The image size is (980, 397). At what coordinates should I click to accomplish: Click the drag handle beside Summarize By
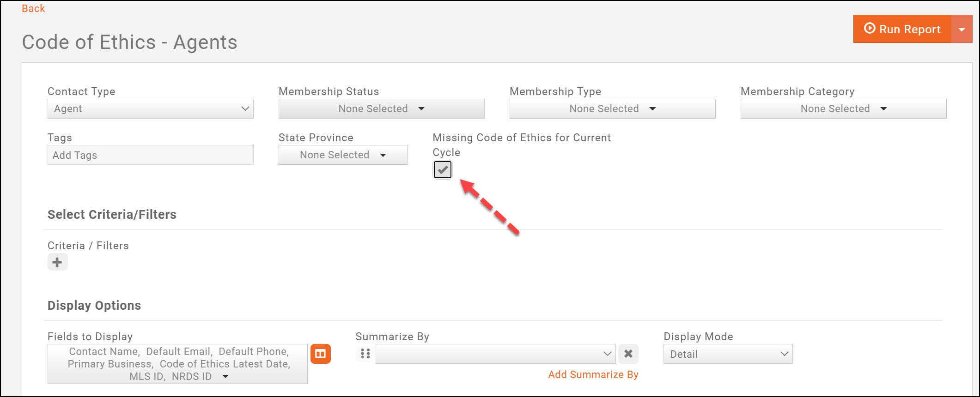[x=365, y=354]
